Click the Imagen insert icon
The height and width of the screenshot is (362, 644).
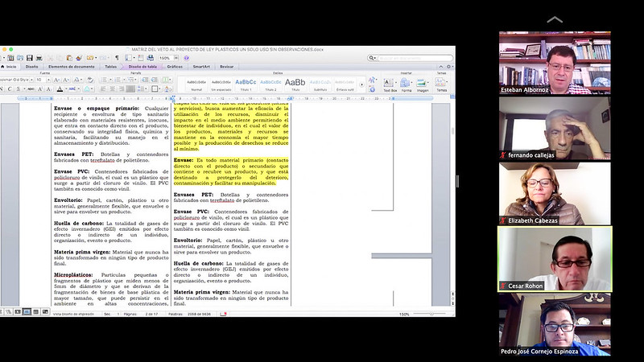(x=423, y=85)
